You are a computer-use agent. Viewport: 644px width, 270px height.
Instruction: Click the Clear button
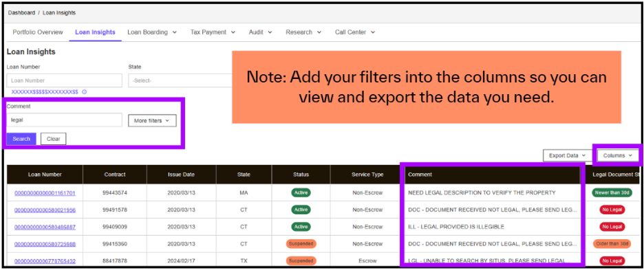(54, 139)
